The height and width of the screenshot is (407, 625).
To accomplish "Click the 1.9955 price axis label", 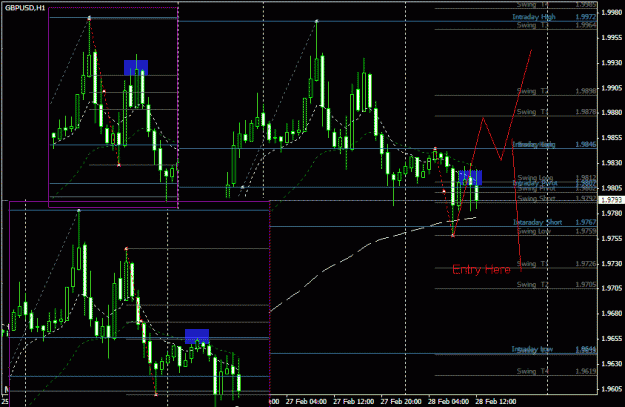I will click(x=612, y=37).
